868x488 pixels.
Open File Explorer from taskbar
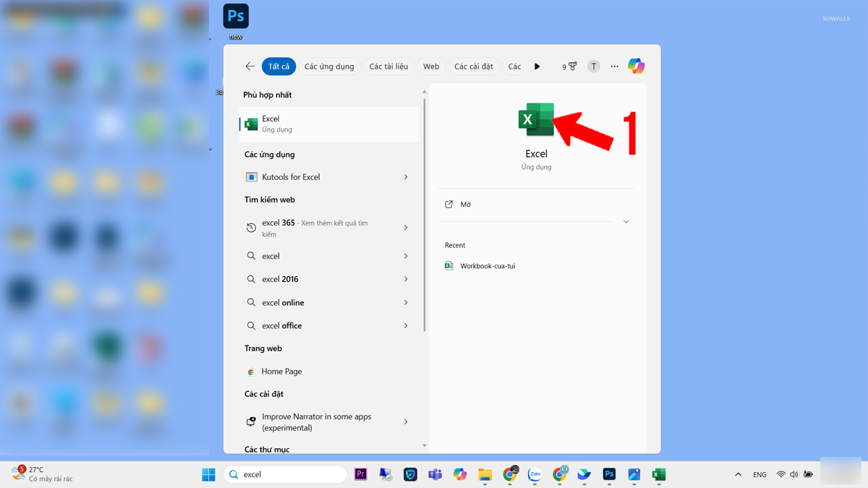tap(485, 474)
